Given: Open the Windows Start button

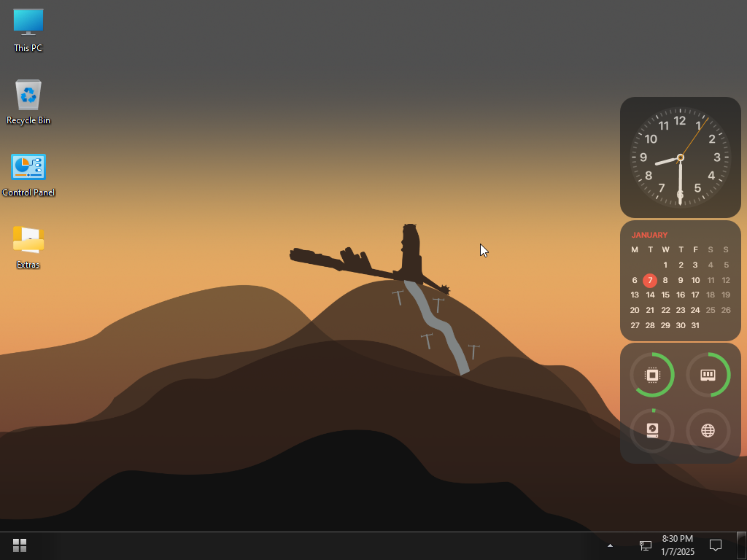Looking at the screenshot, I should point(20,545).
